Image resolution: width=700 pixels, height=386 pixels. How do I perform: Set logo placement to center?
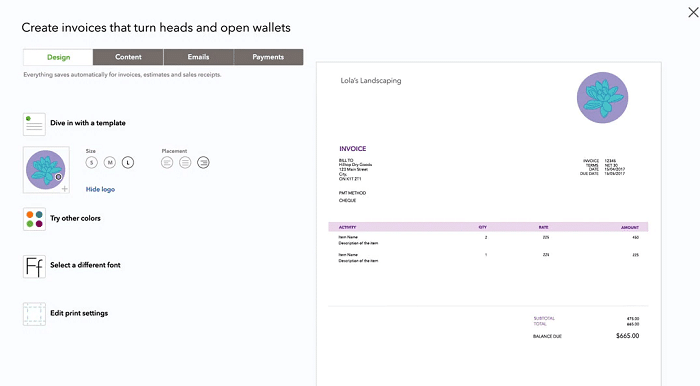click(185, 162)
